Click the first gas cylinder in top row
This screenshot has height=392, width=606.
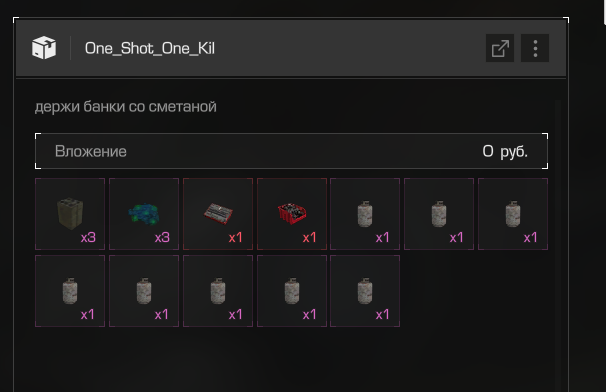click(365, 214)
